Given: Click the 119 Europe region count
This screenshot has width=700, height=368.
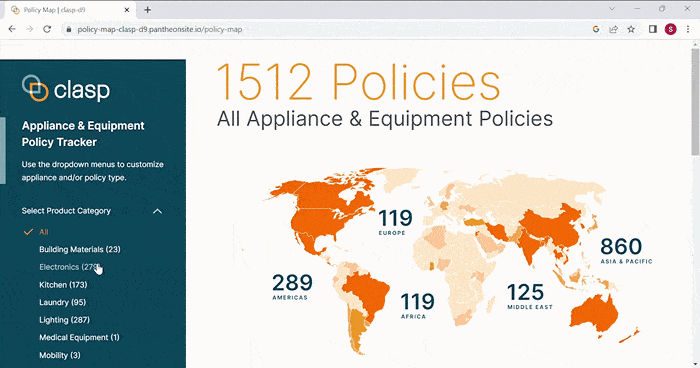Looking at the screenshot, I should click(x=395, y=222).
